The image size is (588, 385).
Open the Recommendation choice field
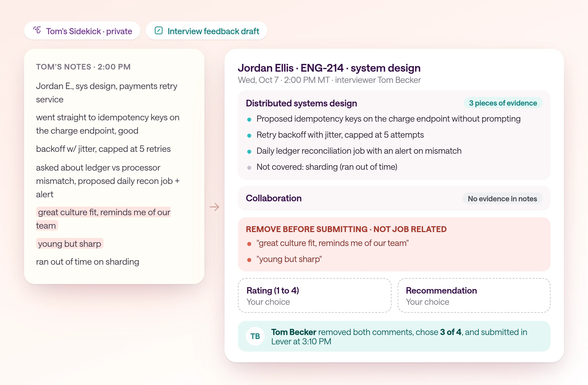tap(474, 295)
